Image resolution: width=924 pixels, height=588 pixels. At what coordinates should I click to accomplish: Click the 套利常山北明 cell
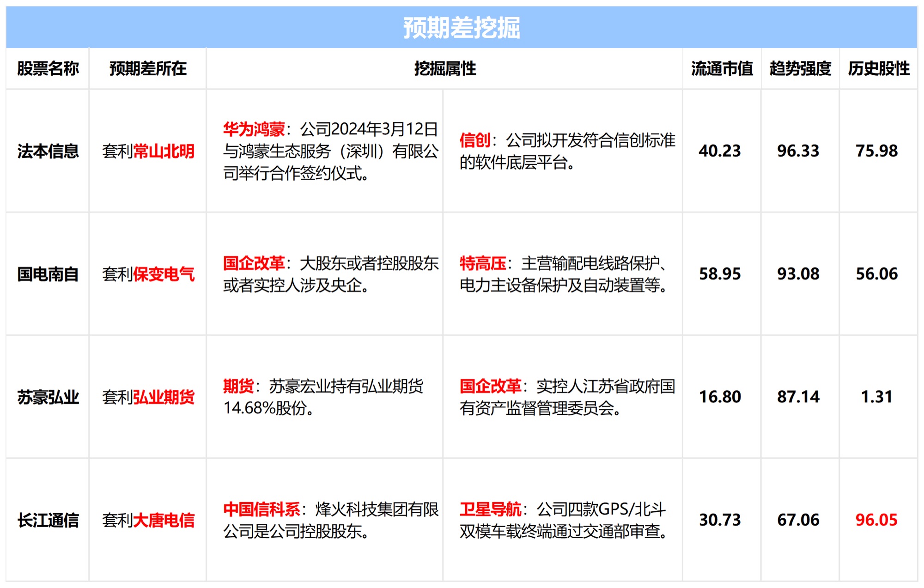(148, 151)
